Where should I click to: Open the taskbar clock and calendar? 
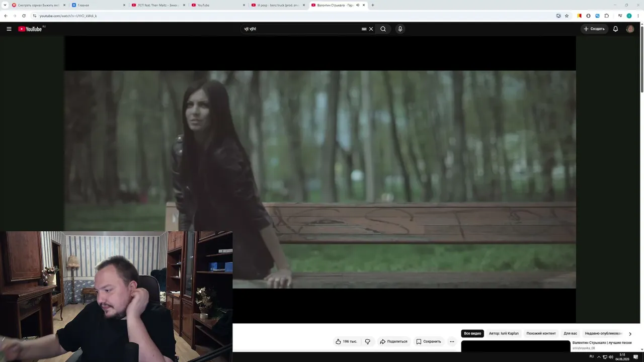pos(622,357)
